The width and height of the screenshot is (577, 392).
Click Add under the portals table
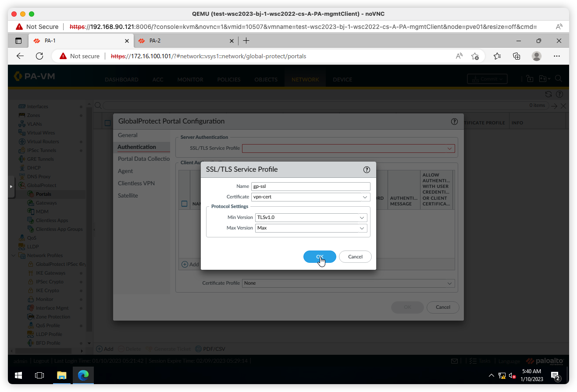104,349
